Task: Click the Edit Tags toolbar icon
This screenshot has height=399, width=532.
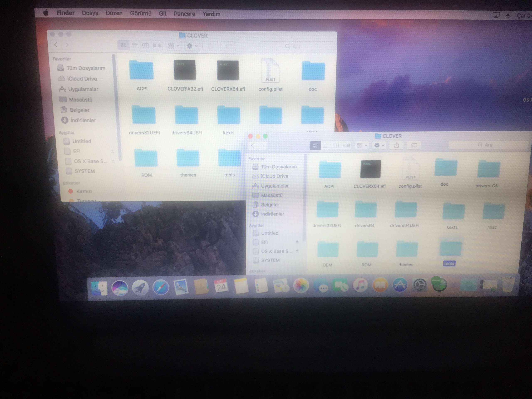Action: (414, 145)
